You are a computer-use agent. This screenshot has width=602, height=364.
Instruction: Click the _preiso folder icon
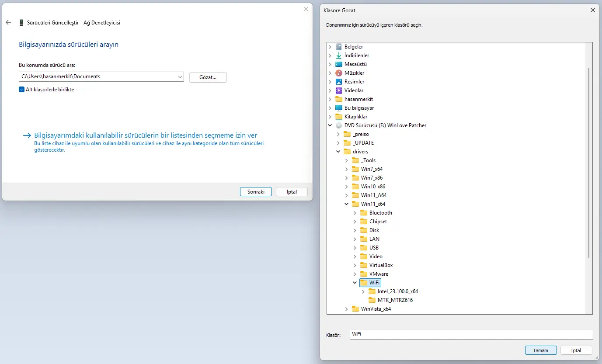tap(347, 134)
